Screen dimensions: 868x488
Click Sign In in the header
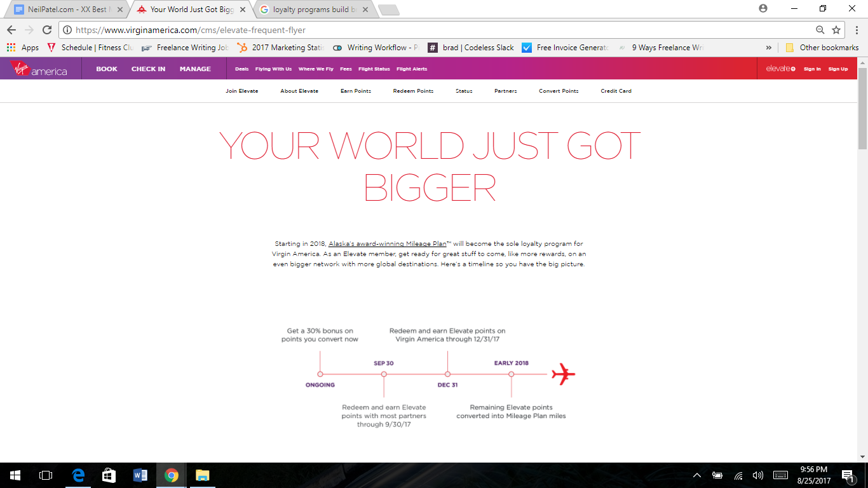point(812,69)
